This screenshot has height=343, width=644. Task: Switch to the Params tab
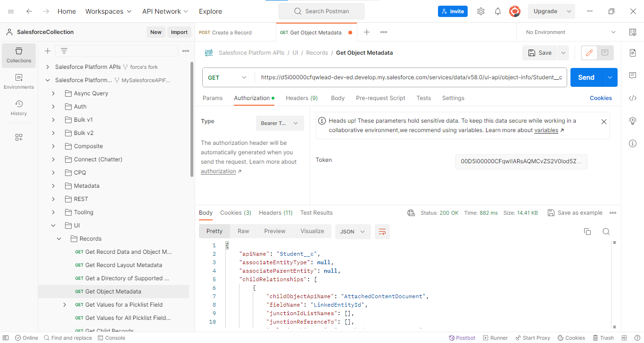(213, 98)
